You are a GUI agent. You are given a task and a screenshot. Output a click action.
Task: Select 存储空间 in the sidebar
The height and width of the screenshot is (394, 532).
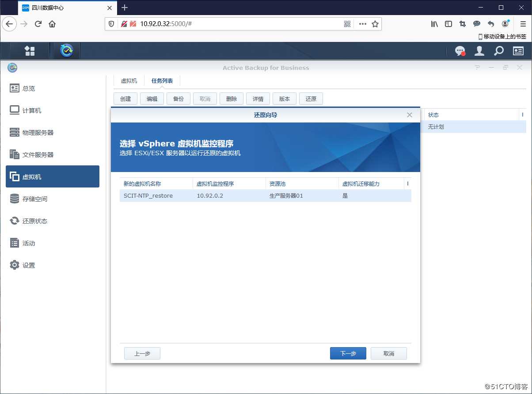click(x=53, y=199)
